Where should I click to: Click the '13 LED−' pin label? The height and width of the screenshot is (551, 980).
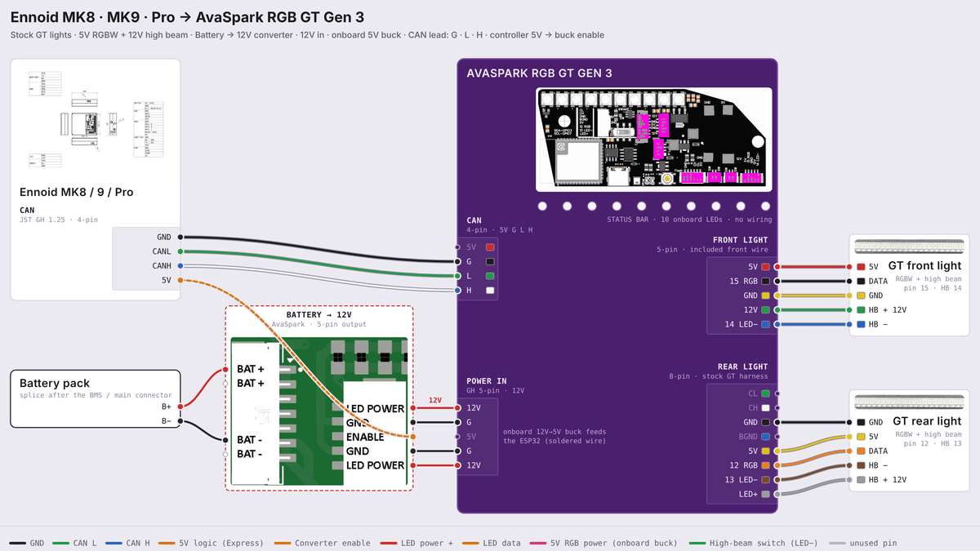coord(741,480)
